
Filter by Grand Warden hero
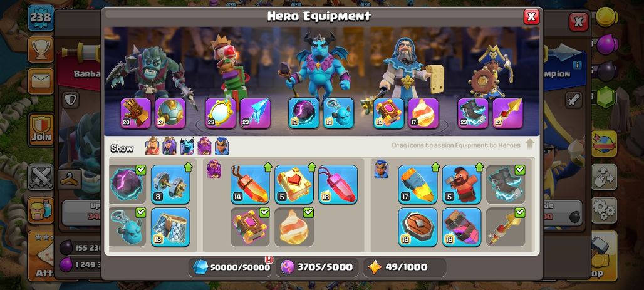pyautogui.click(x=204, y=146)
